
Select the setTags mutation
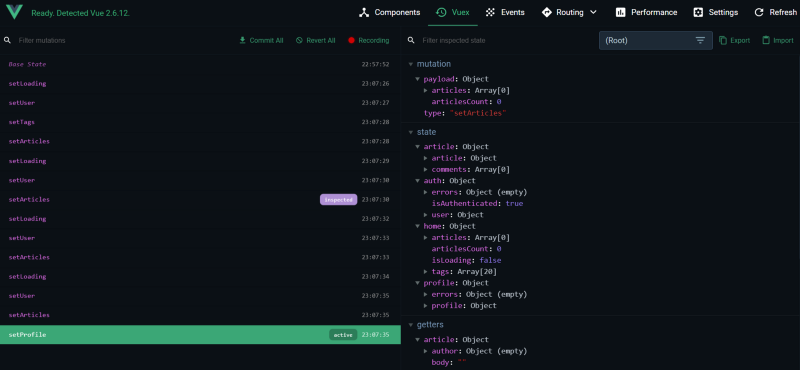click(x=200, y=122)
